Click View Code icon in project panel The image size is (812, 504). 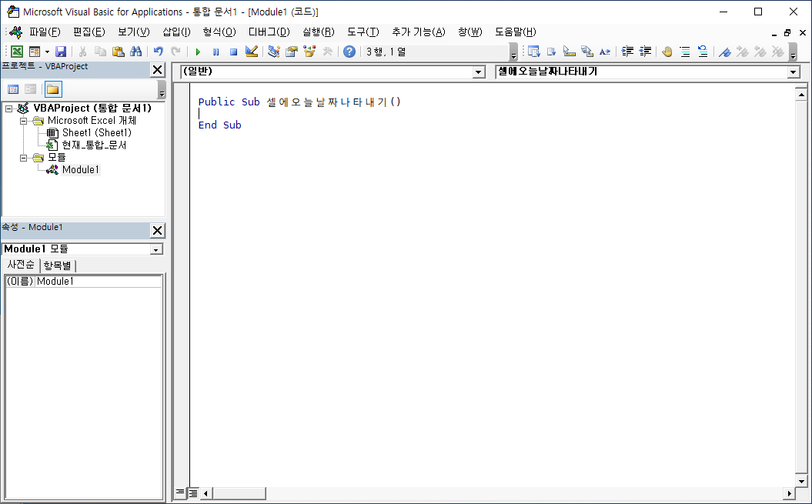13,89
